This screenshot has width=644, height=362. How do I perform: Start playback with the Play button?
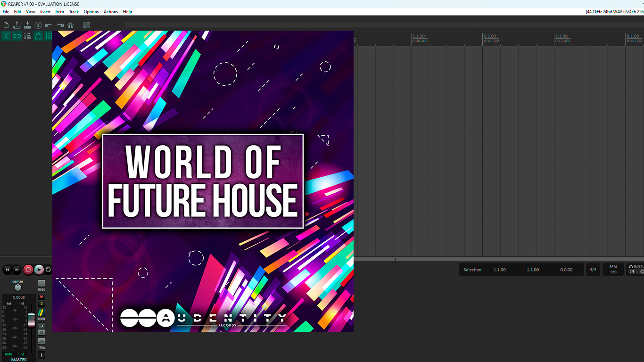(x=39, y=270)
